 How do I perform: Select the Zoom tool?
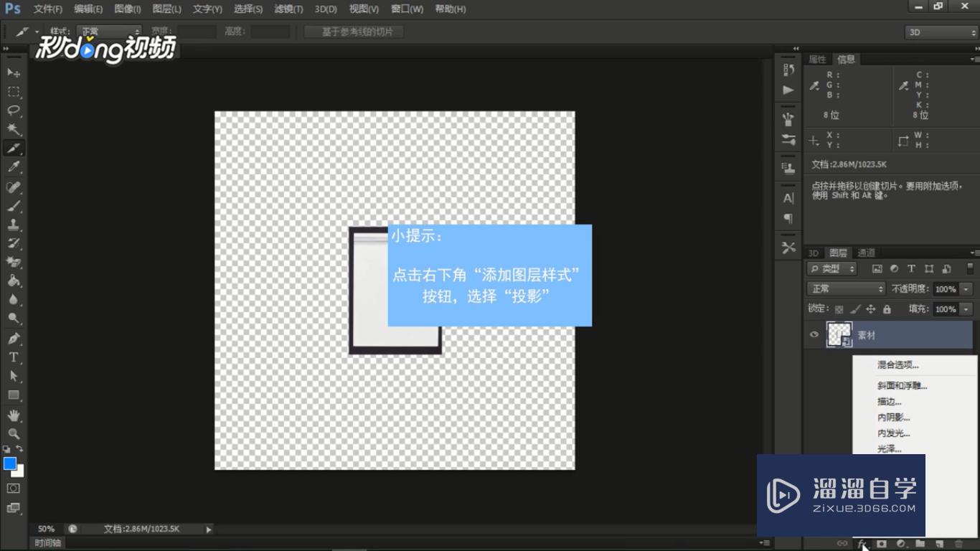pyautogui.click(x=14, y=433)
